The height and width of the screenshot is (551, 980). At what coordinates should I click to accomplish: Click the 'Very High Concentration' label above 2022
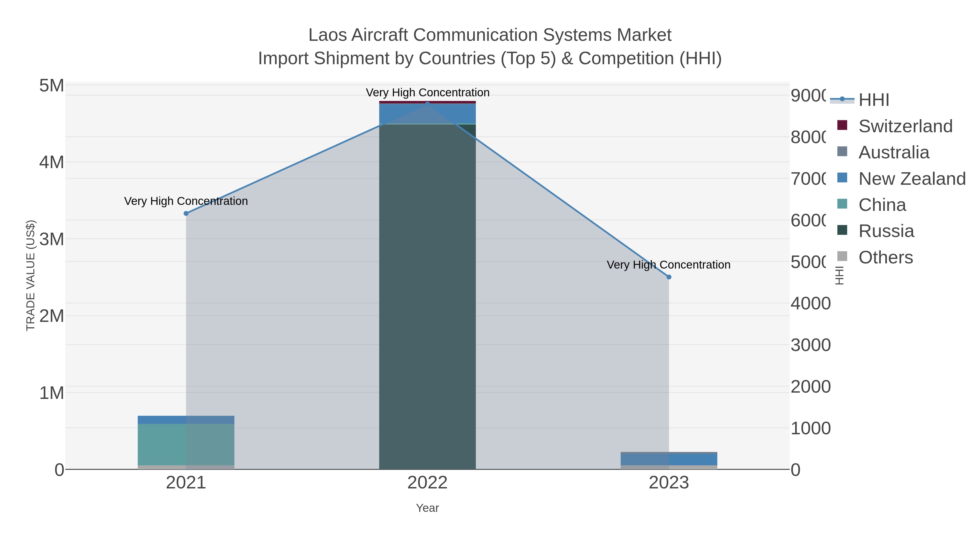[428, 93]
